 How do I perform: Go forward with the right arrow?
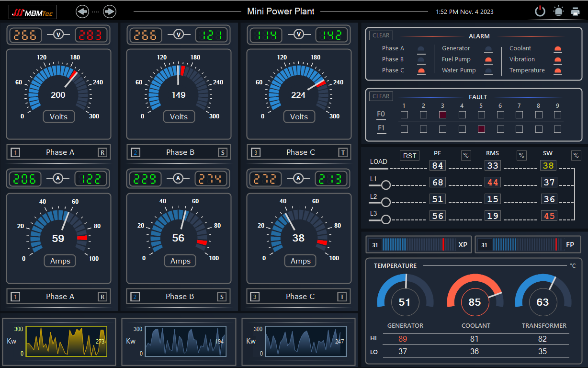pyautogui.click(x=110, y=11)
